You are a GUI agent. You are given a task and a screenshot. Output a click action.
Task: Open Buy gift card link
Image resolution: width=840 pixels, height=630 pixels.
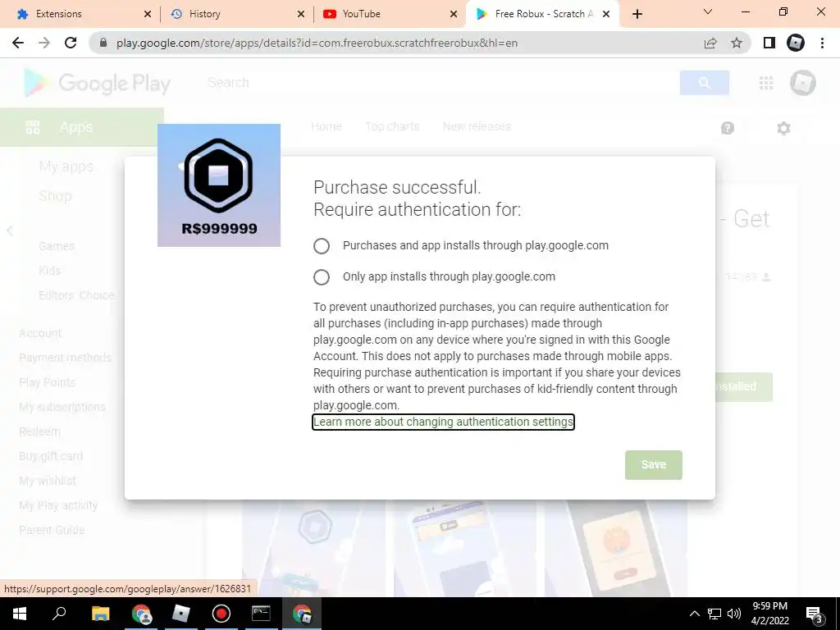click(51, 456)
